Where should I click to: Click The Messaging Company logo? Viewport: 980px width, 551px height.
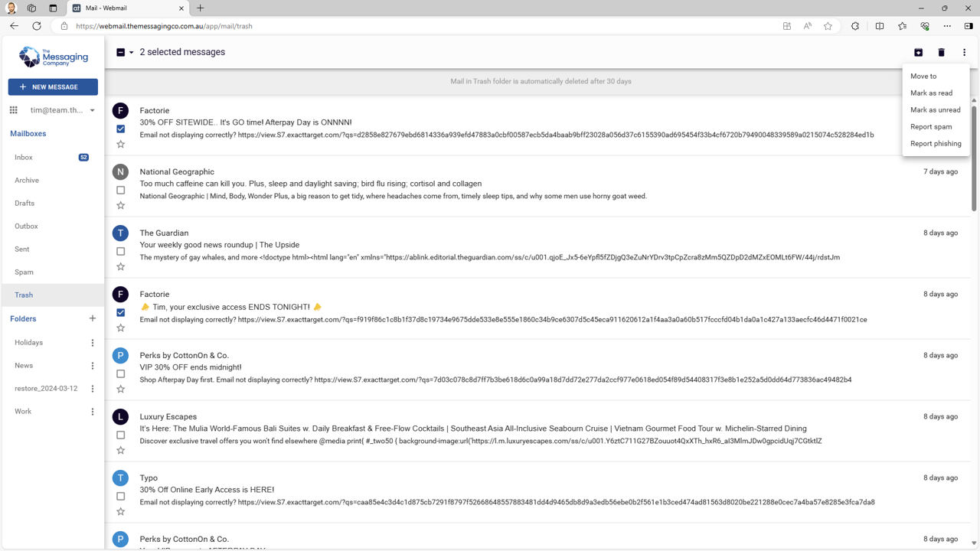[x=53, y=57]
